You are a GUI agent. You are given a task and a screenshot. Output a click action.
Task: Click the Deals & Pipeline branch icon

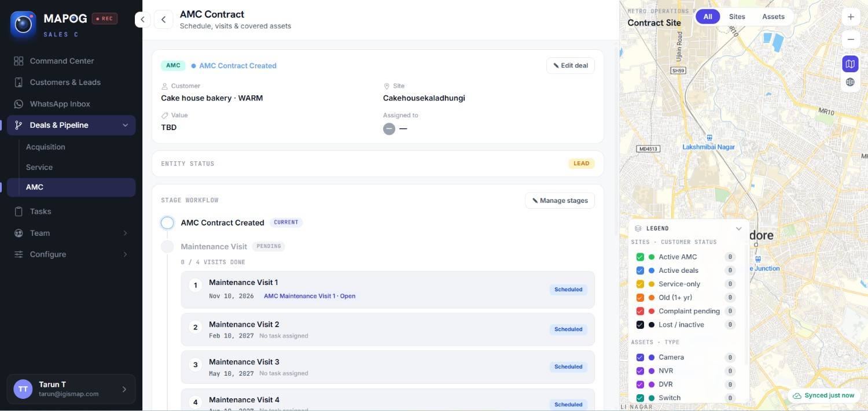pyautogui.click(x=19, y=125)
